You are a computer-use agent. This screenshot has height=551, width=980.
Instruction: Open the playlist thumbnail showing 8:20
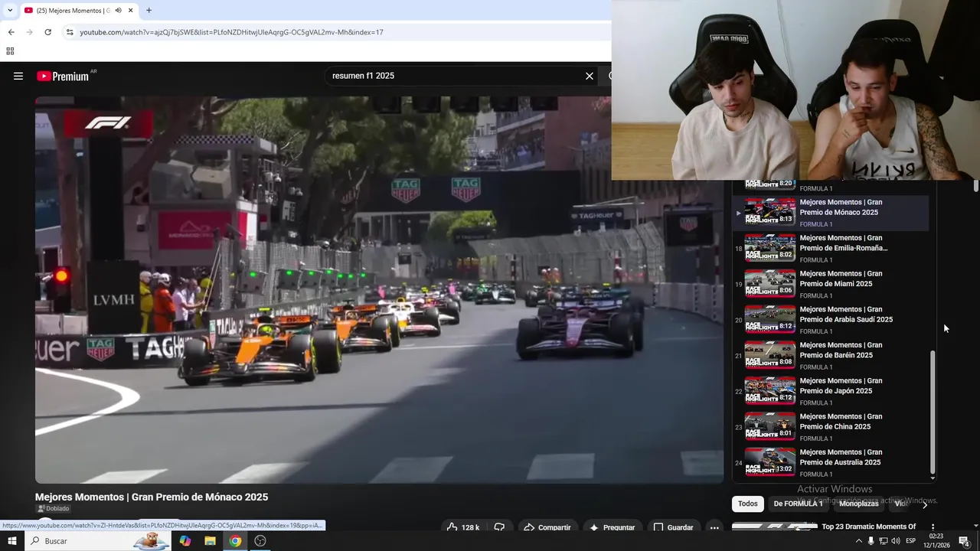coord(770,184)
